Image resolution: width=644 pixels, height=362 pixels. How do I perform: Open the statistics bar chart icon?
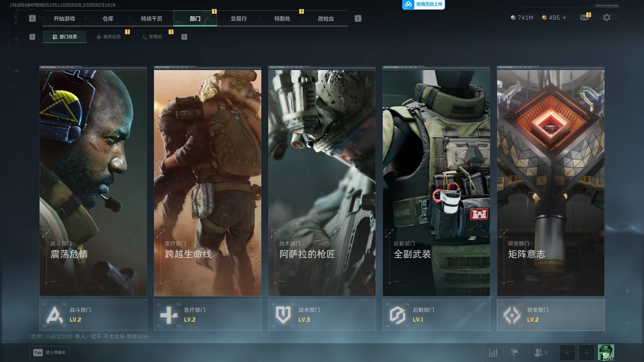pyautogui.click(x=493, y=353)
